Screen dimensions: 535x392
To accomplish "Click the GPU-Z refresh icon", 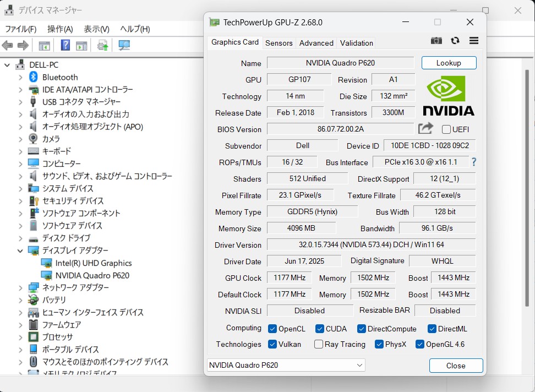I will click(x=455, y=41).
